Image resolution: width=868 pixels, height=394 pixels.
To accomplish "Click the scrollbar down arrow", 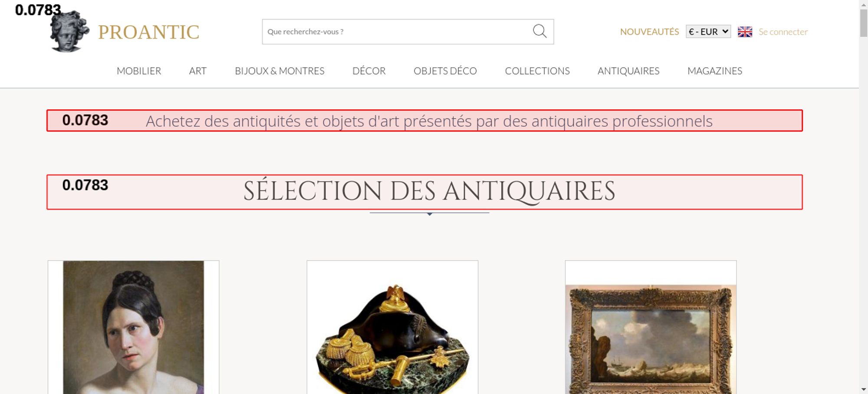I will [864, 389].
